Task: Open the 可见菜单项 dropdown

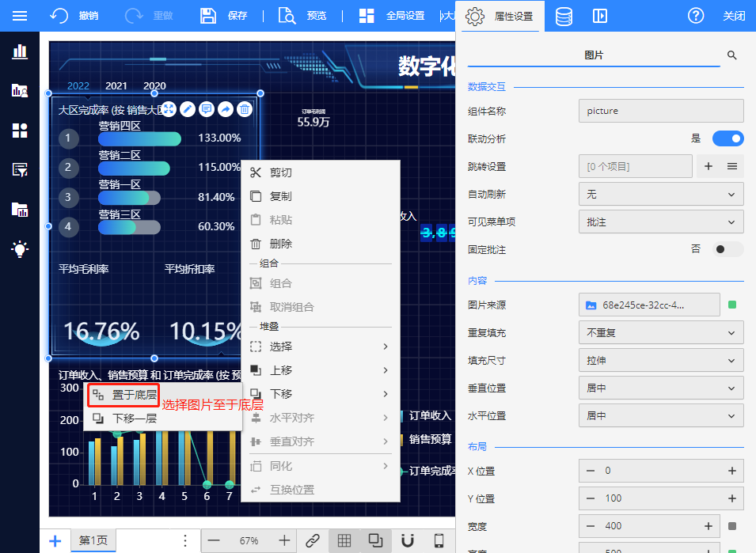Action: tap(661, 222)
